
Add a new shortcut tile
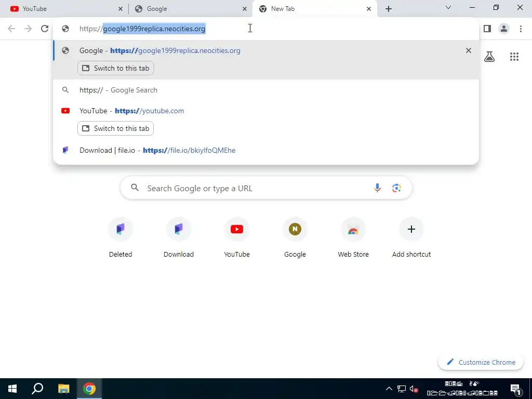point(411,237)
